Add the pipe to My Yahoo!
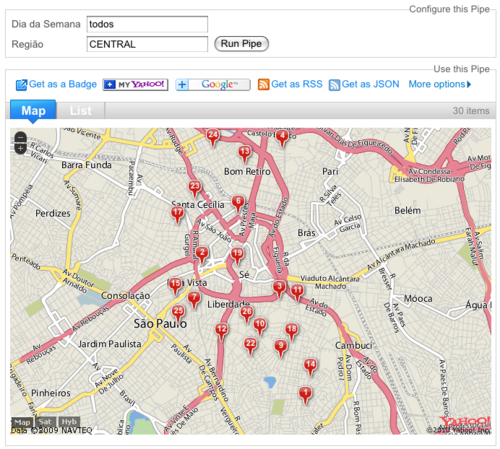 coord(135,85)
